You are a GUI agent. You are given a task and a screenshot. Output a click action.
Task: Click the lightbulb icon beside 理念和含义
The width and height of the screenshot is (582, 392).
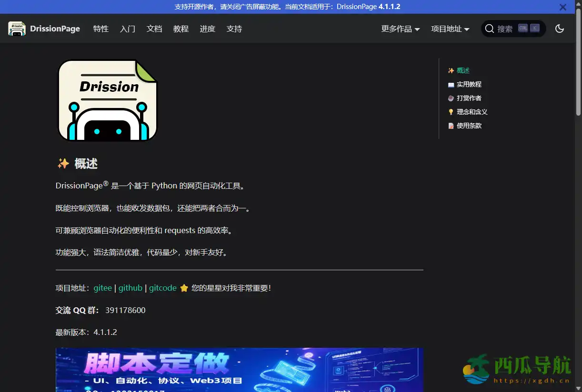[x=451, y=112]
